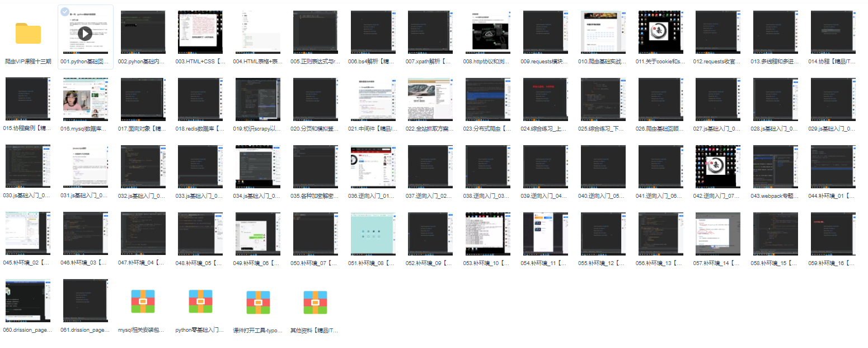Click the 003.HTML+CSS file name label
This screenshot has width=868, height=348.
(x=200, y=62)
